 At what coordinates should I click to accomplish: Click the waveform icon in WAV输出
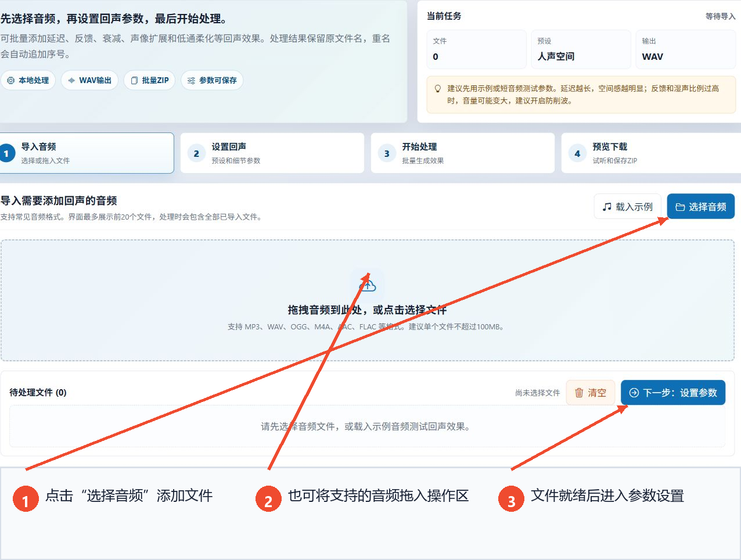pos(71,81)
